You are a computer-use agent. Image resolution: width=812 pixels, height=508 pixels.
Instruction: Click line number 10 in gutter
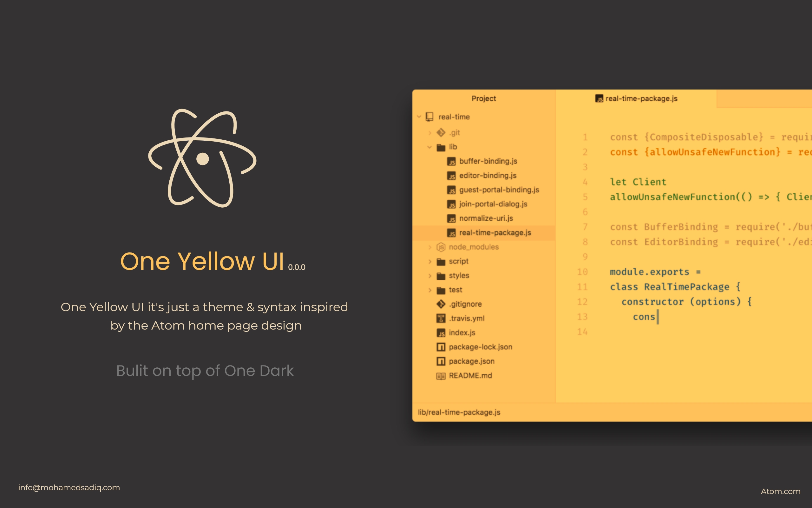coord(582,272)
